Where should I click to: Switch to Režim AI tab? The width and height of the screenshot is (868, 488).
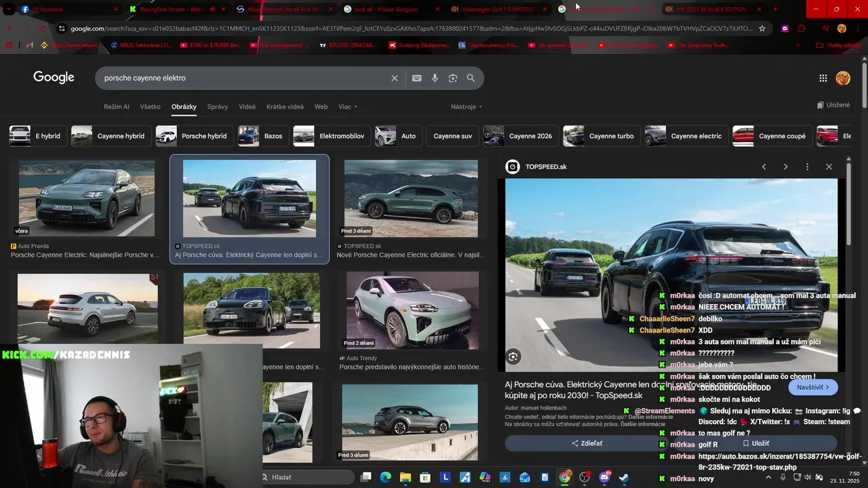[x=117, y=106]
